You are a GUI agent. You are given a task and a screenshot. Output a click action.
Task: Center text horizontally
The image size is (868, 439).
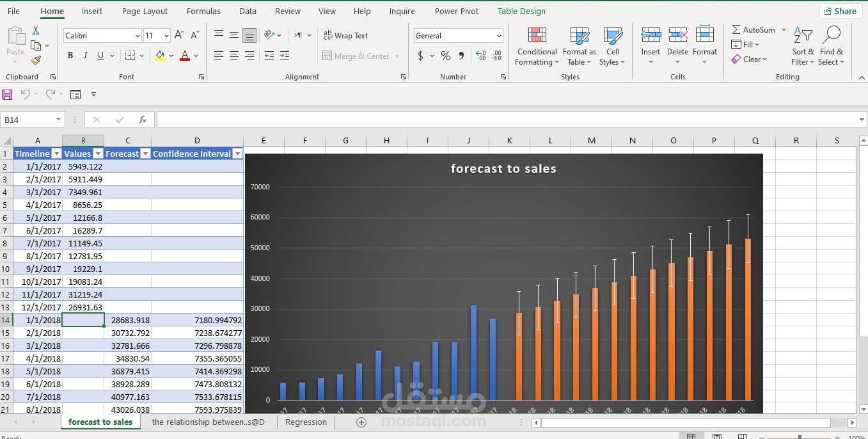coord(234,56)
